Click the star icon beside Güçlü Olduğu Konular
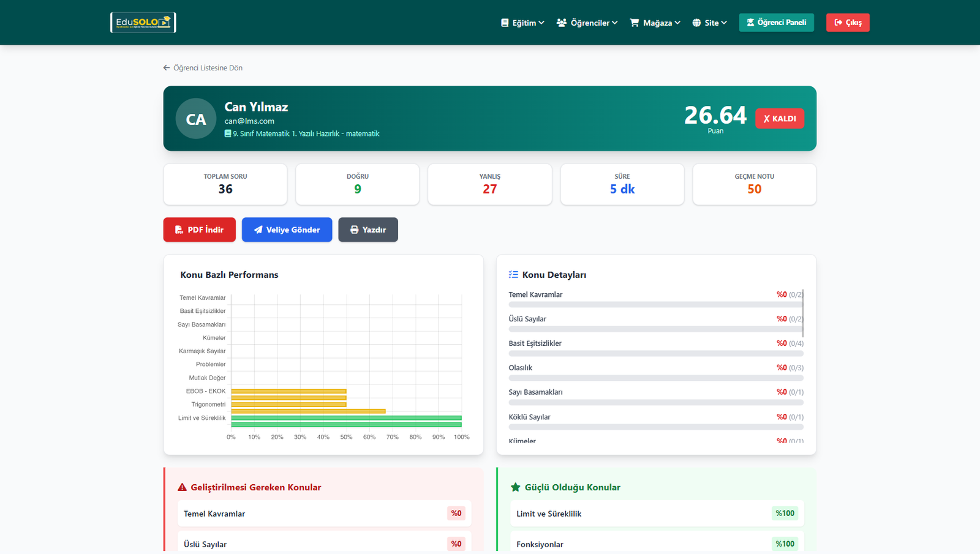 [x=516, y=487]
